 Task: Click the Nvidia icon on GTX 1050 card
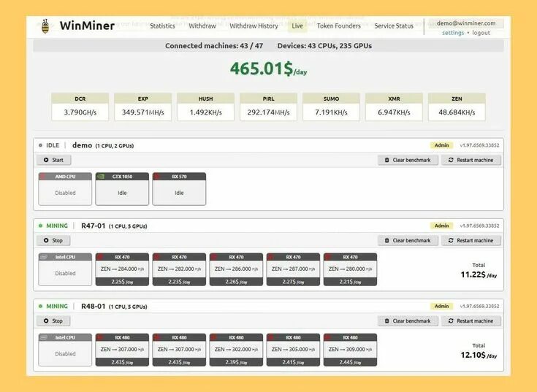point(101,177)
